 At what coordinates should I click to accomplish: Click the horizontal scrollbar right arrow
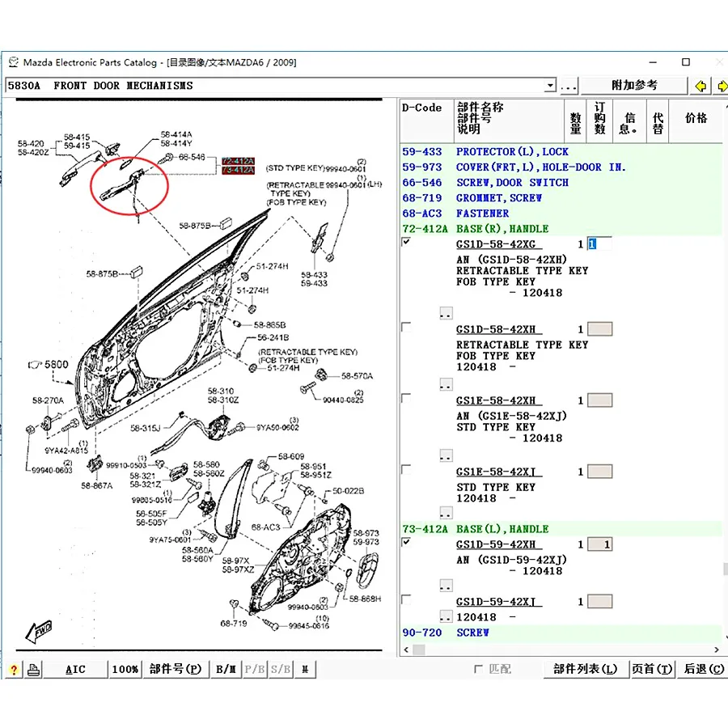tap(717, 650)
